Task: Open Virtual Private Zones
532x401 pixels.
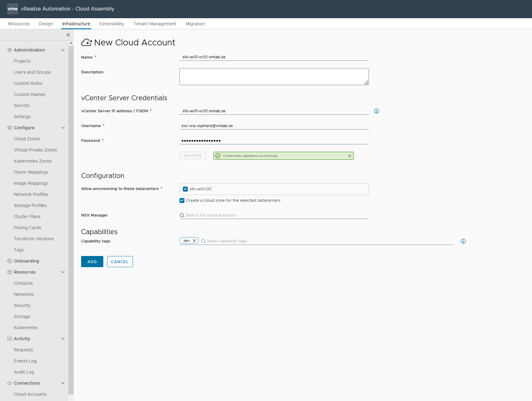Action: click(x=35, y=150)
